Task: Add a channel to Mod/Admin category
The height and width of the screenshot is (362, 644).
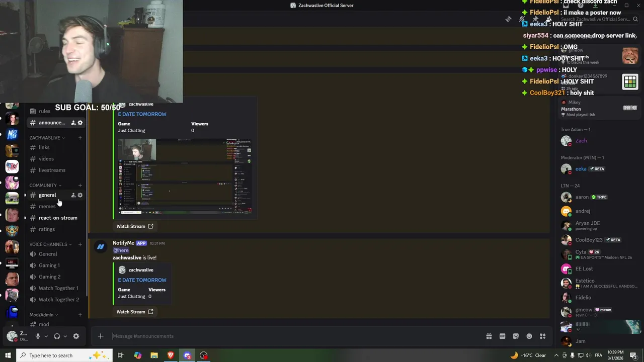Action: [80, 315]
